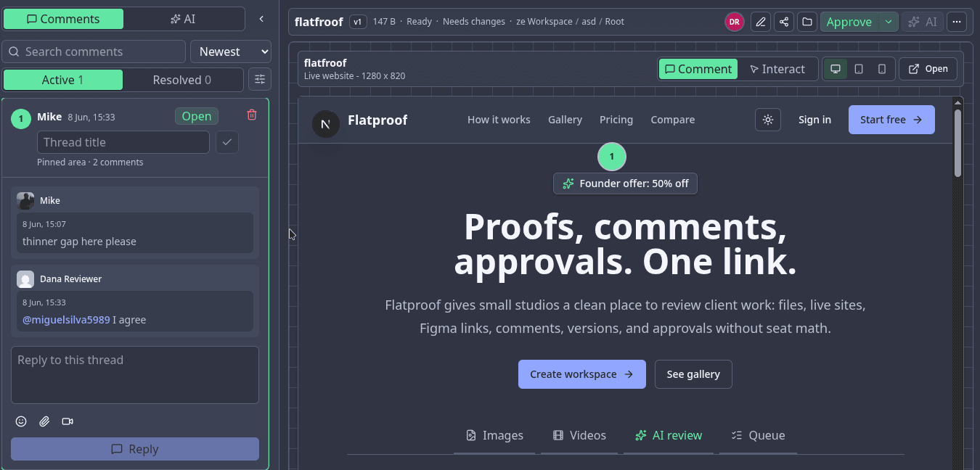This screenshot has width=980, height=470.
Task: Click Reply to this thread textbox
Action: pyautogui.click(x=135, y=375)
